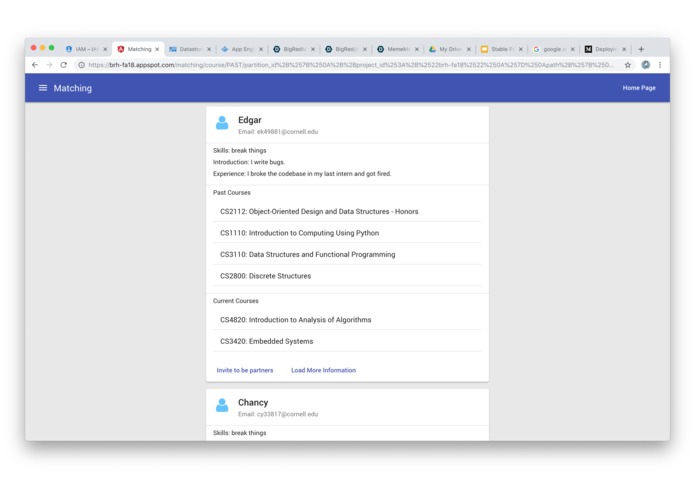Close the App Engine tab
695x494 pixels.
[261, 49]
